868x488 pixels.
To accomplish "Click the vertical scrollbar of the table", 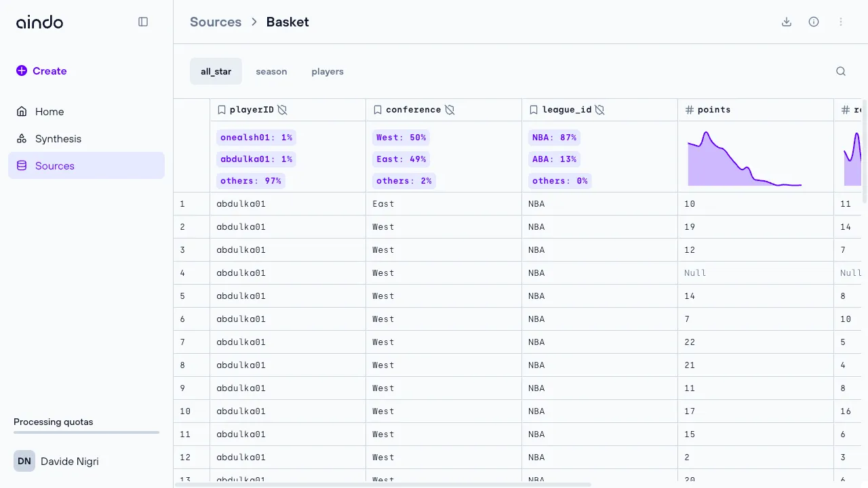I will (x=864, y=150).
